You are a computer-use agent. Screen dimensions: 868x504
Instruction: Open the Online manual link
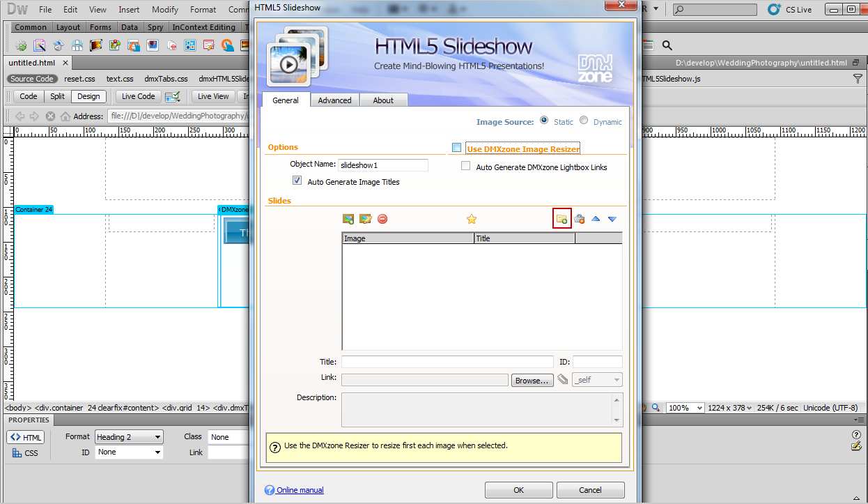(x=300, y=490)
